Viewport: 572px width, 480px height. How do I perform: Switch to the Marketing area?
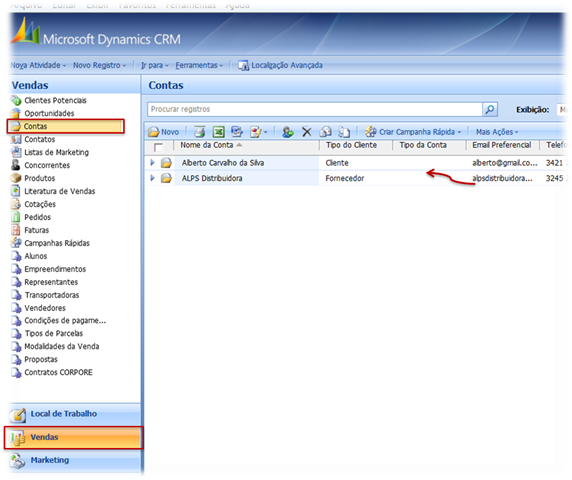(x=74, y=460)
